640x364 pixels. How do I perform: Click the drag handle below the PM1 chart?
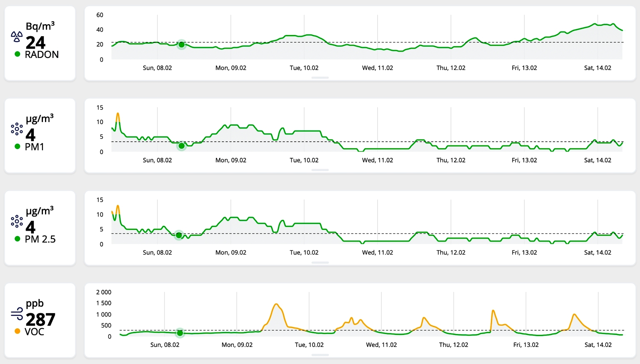[x=320, y=170]
